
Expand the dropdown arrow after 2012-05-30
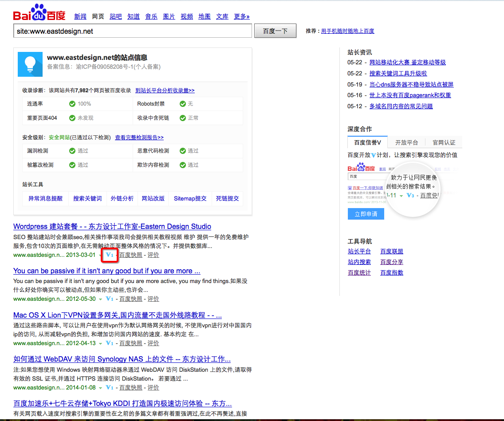pos(100,299)
